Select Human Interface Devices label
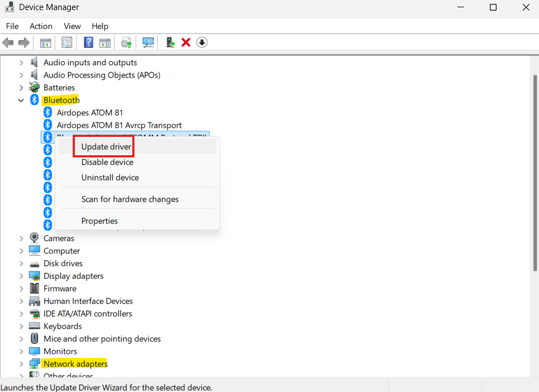The image size is (539, 392). [88, 302]
